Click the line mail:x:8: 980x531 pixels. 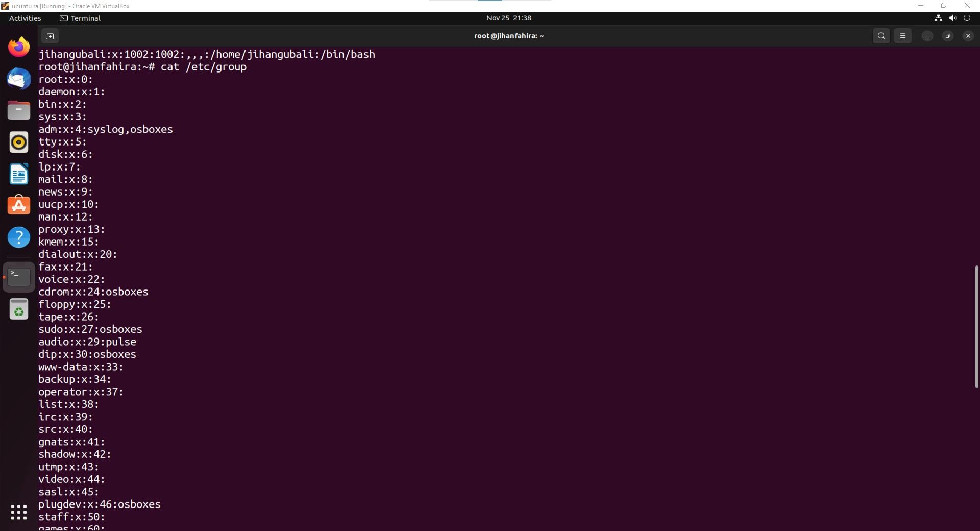coord(66,179)
